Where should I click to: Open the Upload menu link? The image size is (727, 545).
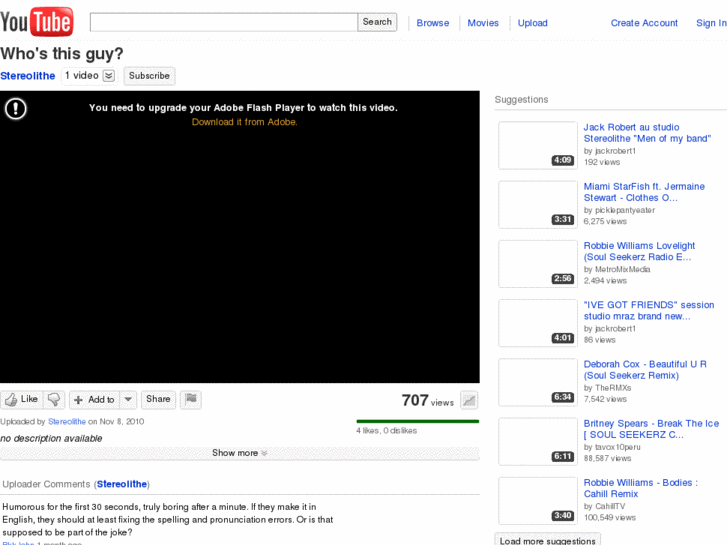pos(532,23)
